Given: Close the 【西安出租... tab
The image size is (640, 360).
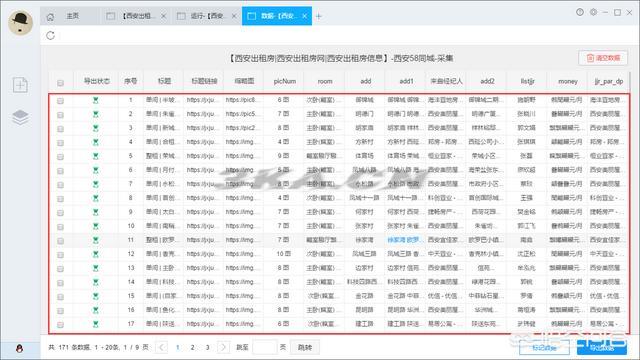Looking at the screenshot, I should point(163,16).
